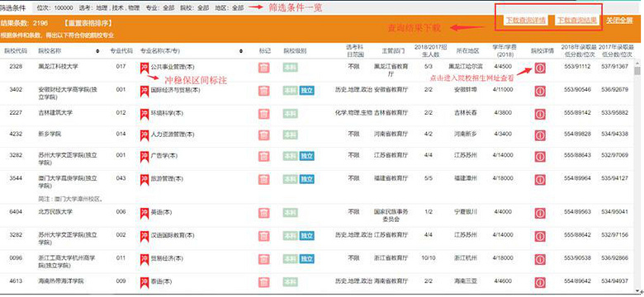Click the 冲 badge beside 泰语(本)
The image size is (644, 297).
click(144, 283)
